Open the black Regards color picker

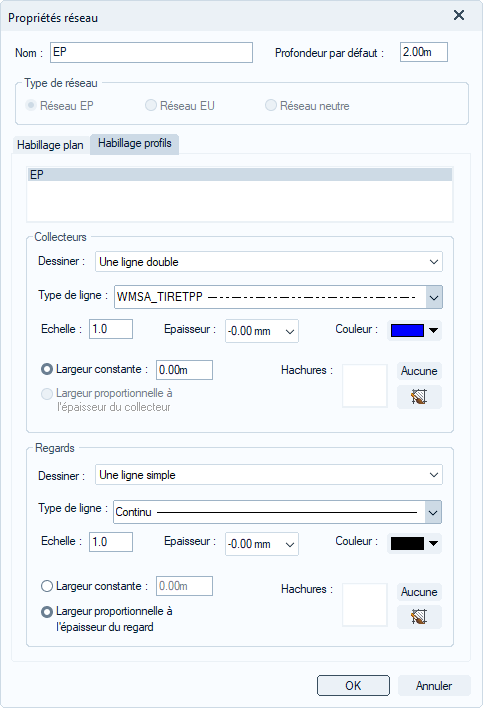(414, 544)
